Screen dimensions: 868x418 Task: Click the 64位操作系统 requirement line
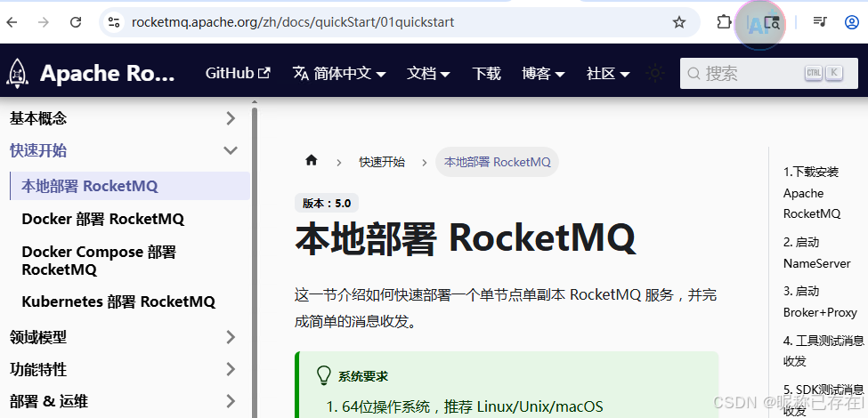coord(465,407)
